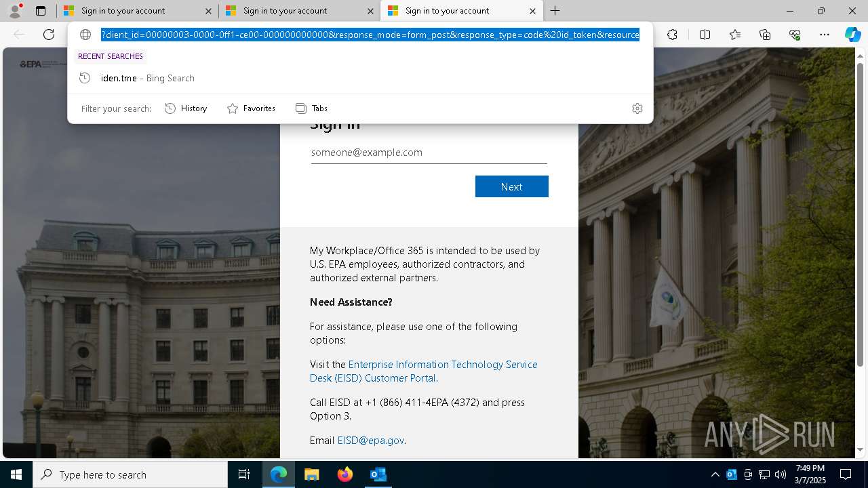Select third Sign in tab
868x488 pixels.
(x=461, y=11)
